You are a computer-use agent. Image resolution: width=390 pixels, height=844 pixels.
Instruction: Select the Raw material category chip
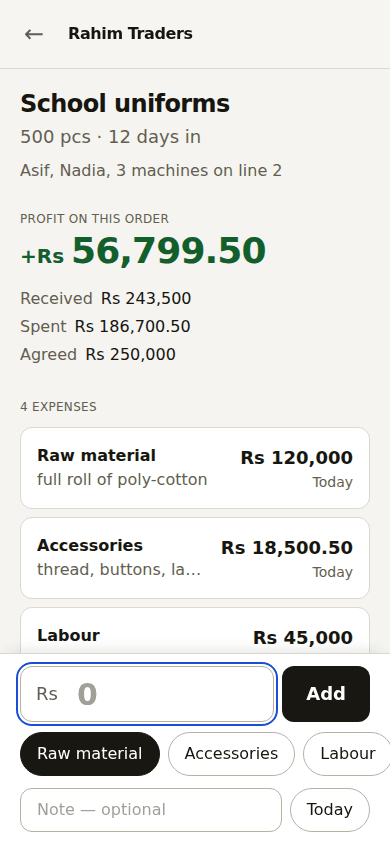90,754
